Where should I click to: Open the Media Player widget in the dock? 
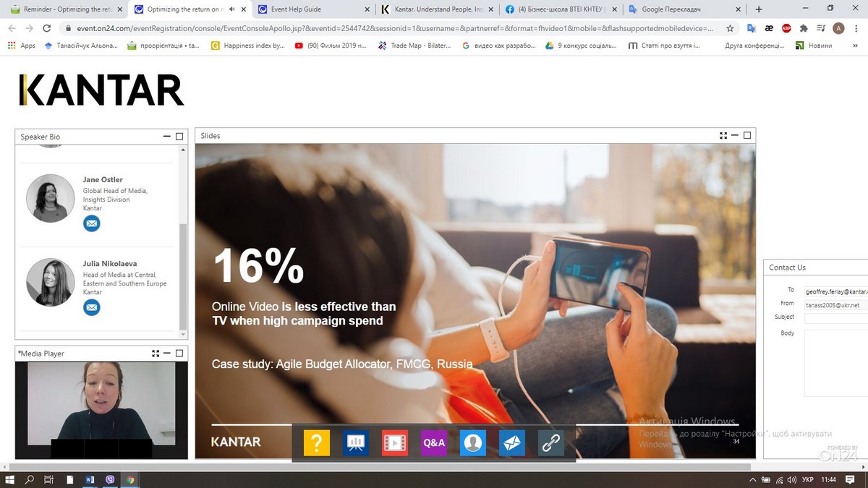394,442
